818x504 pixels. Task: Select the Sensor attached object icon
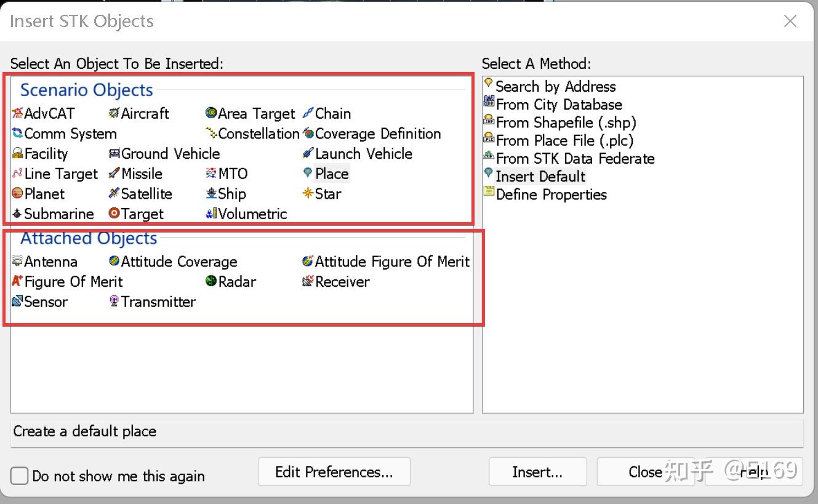pos(17,302)
